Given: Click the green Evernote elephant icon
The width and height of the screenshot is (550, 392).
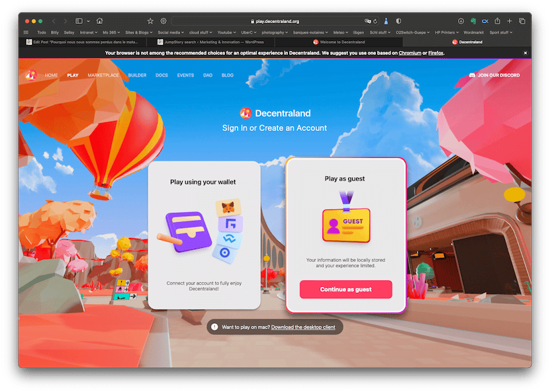Looking at the screenshot, I should [473, 21].
